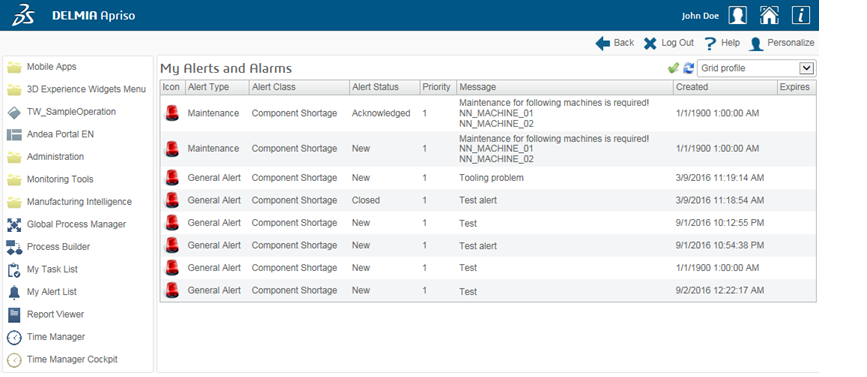867x377 pixels.
Task: Sort by the Alert Type column header
Action: tap(217, 87)
